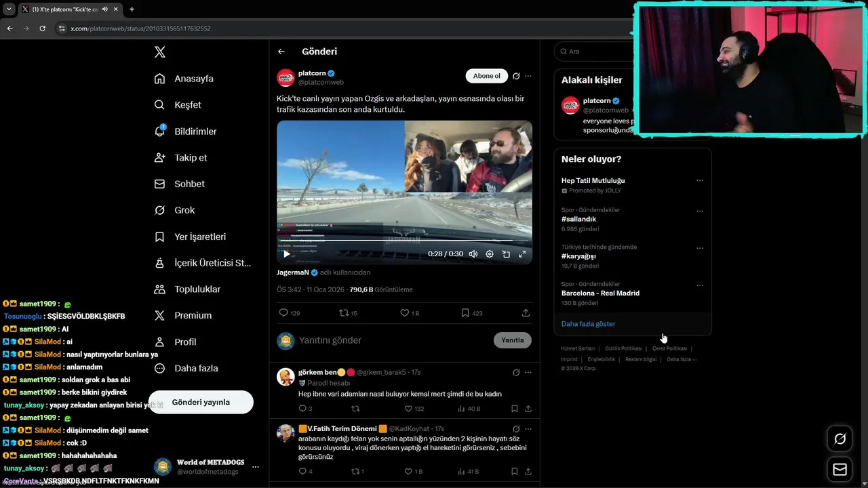
Task: Share görkem ben's reply
Action: 528,409
